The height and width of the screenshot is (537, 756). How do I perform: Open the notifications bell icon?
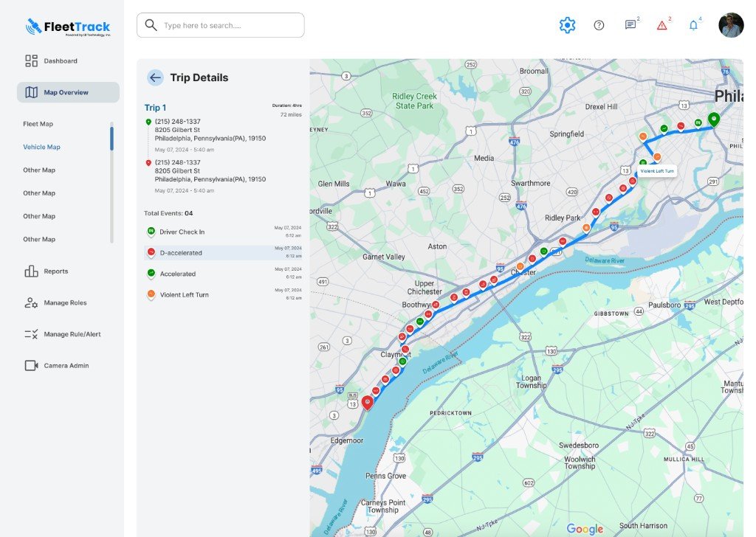(693, 25)
